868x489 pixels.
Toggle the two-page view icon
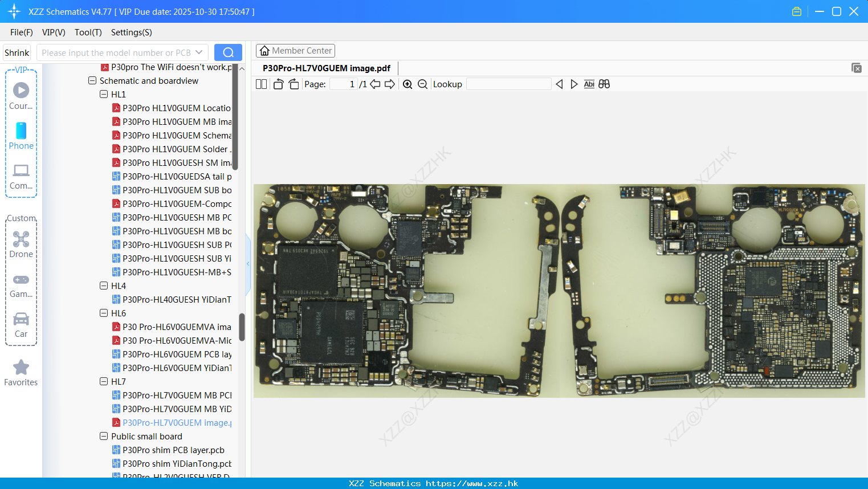261,84
